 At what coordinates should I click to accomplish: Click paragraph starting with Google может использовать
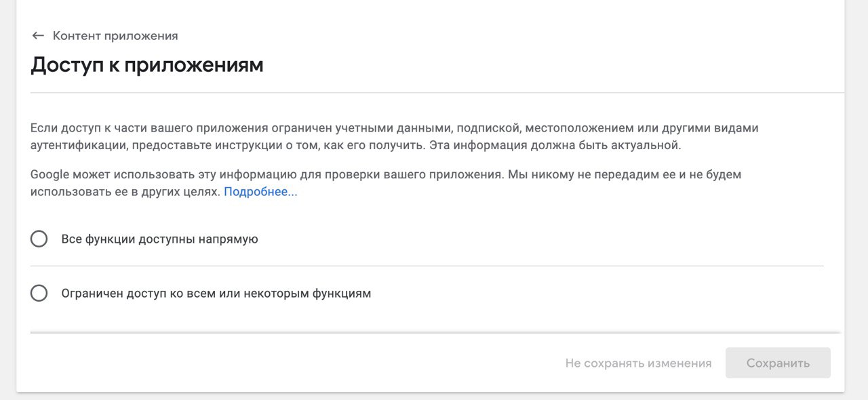tap(386, 183)
